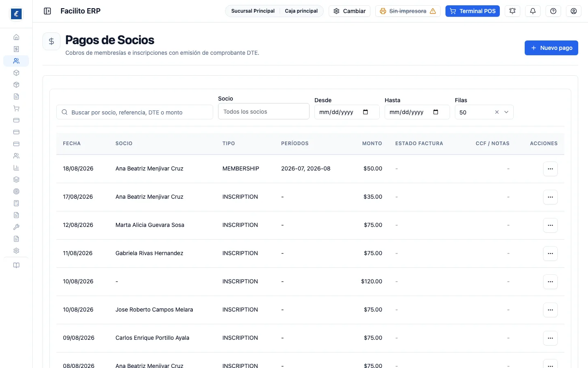Click the payments search field
The height and width of the screenshot is (368, 588).
pos(135,112)
